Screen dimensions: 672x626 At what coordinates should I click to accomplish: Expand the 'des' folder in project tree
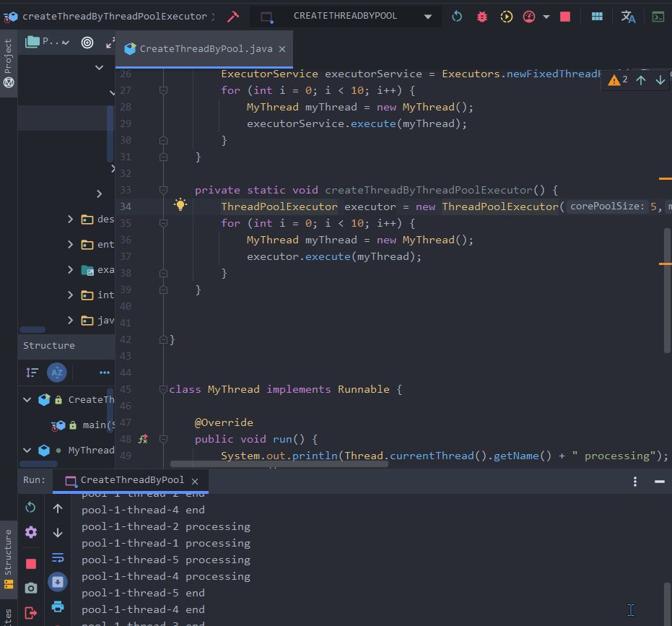[70, 219]
